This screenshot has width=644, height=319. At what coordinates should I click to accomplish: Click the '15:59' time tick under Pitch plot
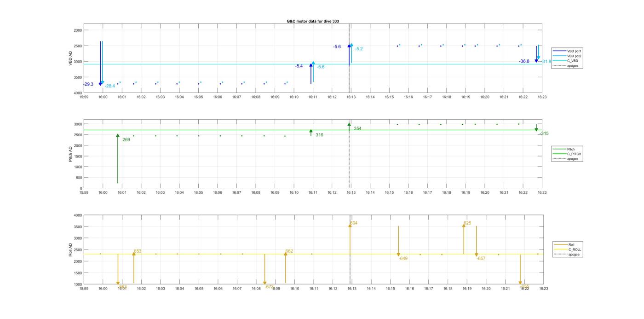(x=84, y=192)
